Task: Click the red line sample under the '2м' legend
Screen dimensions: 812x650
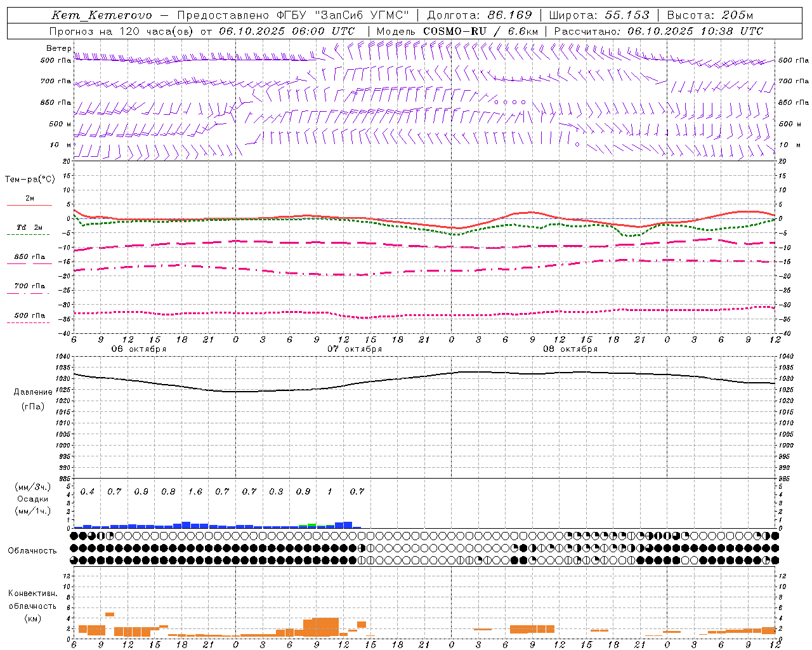Action: point(29,205)
